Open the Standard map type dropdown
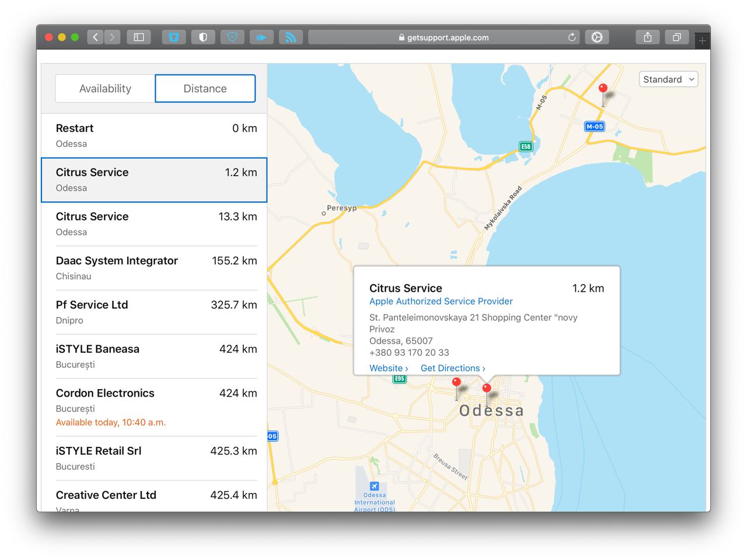 coord(669,79)
